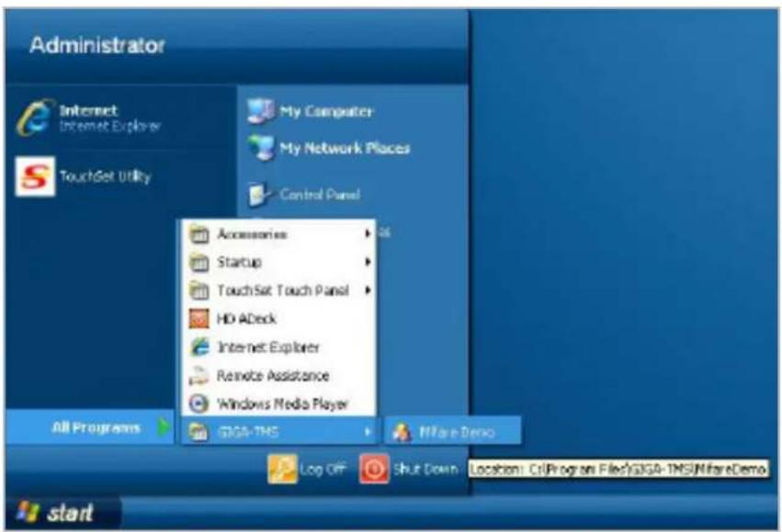Image resolution: width=782 pixels, height=532 pixels.
Task: Expand the Startup submenu arrow
Action: 368,262
